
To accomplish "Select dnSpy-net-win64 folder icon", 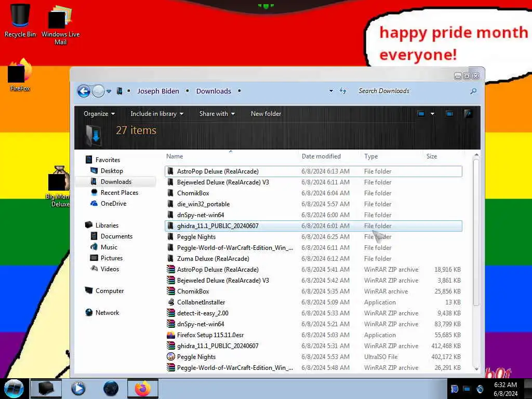I will (x=170, y=215).
